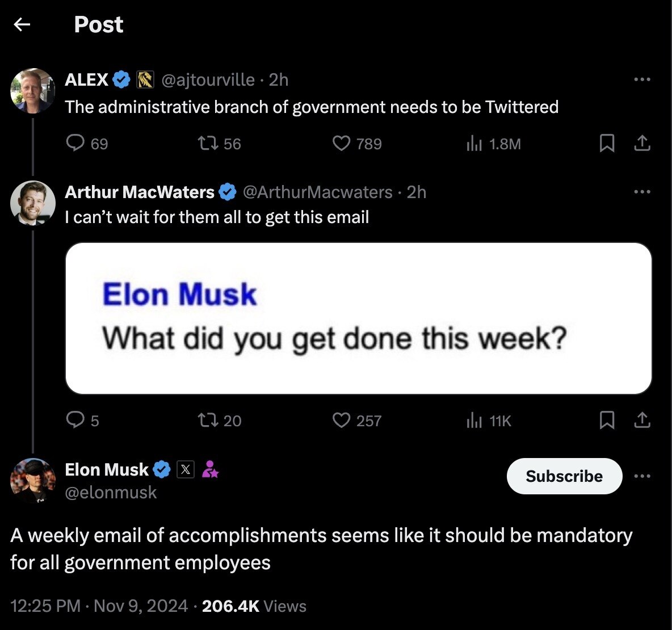This screenshot has height=630, width=672.
Task: View analytics of ALEX's 1.8M views post
Action: click(474, 144)
